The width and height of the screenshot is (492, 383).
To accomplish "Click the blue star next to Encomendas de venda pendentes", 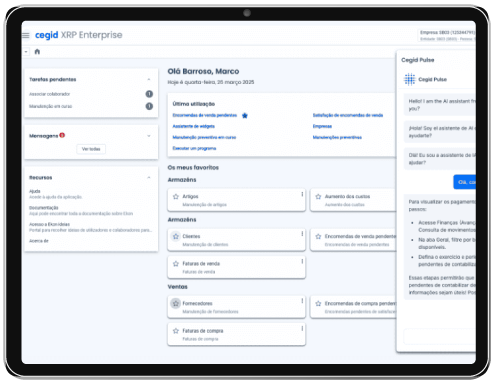I will pos(245,116).
